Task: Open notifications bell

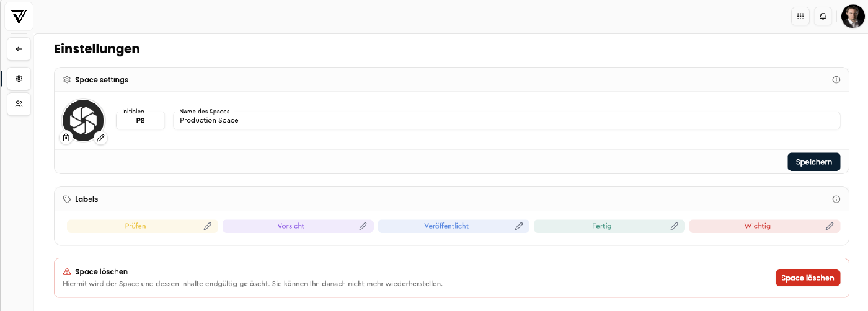Action: tap(823, 17)
